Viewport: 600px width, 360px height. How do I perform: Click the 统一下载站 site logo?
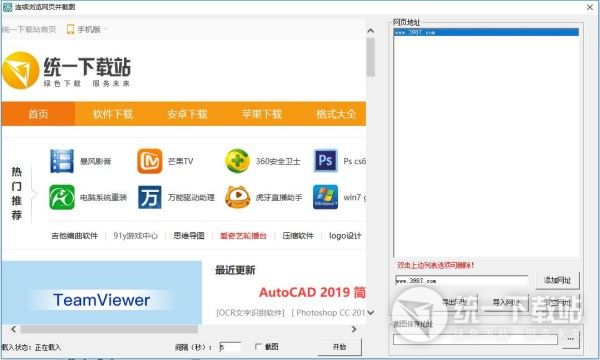click(x=67, y=71)
